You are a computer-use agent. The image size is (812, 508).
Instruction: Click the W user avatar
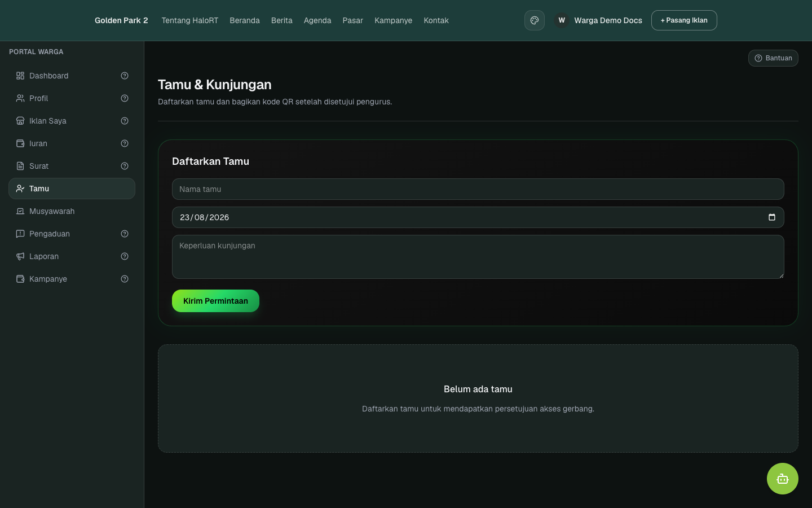pos(562,20)
